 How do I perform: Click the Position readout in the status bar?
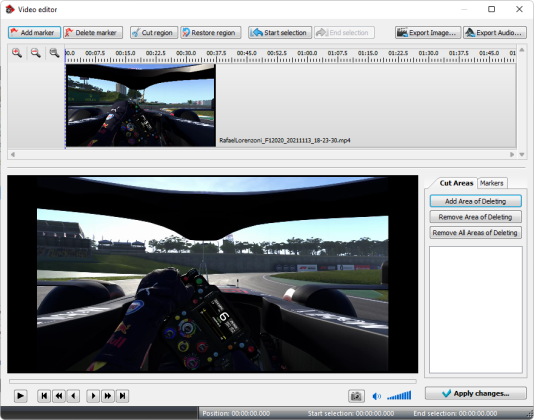tap(236, 414)
